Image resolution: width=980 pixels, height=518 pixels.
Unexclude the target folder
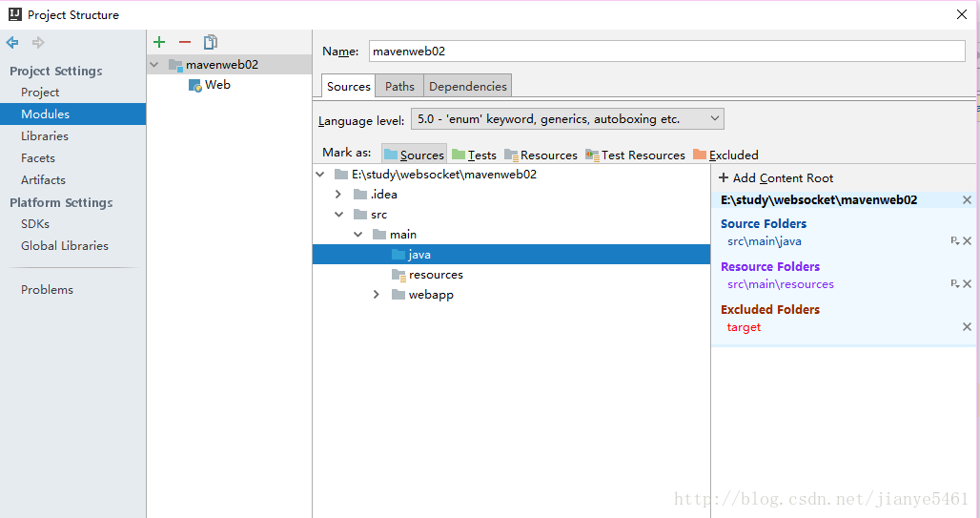967,326
